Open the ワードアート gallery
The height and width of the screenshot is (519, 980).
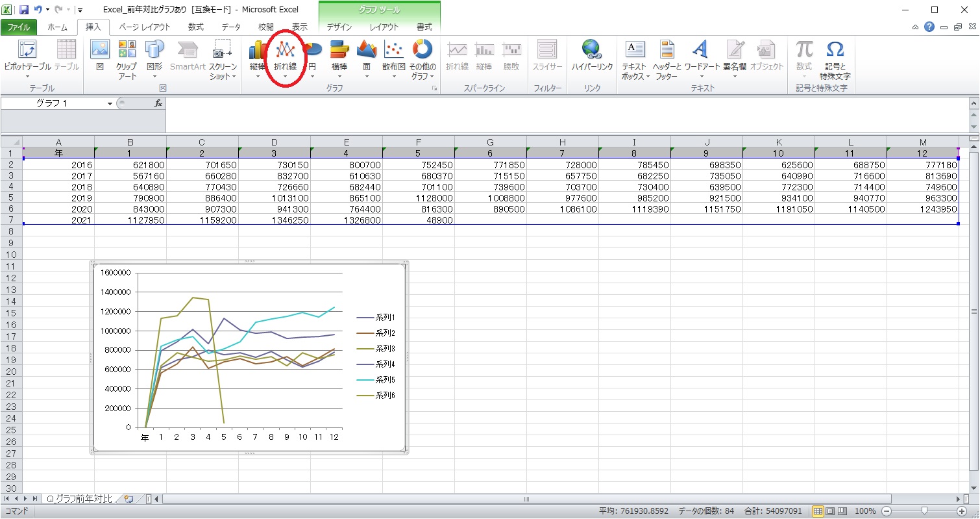pos(702,58)
